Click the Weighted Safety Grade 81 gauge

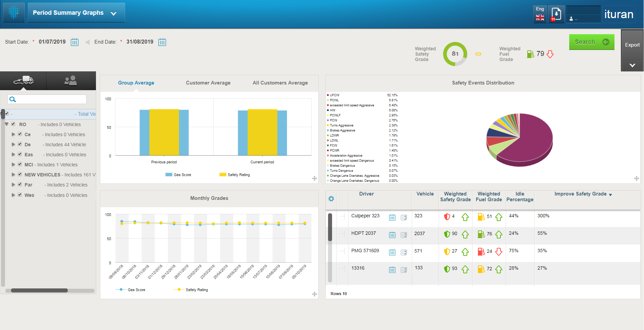(x=455, y=54)
